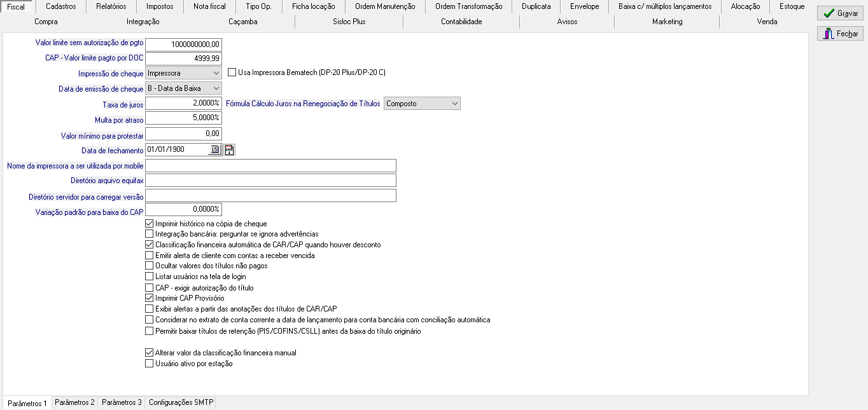Switch to the Estoque tab
The width and height of the screenshot is (868, 410).
792,6
